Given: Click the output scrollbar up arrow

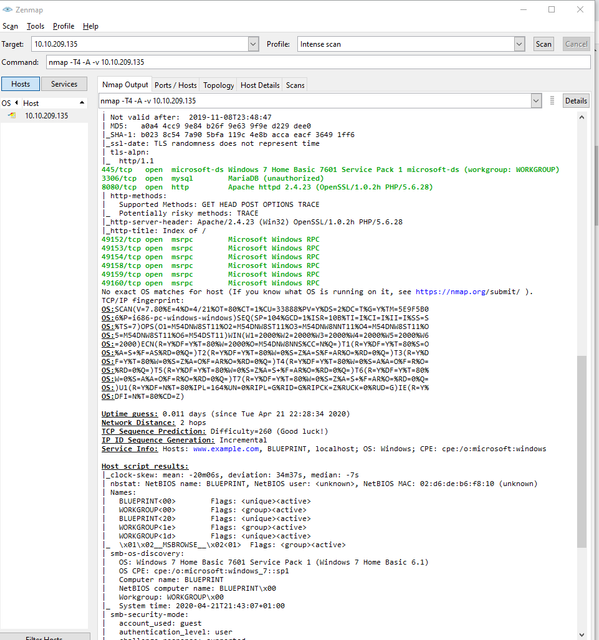Looking at the screenshot, I should click(582, 117).
